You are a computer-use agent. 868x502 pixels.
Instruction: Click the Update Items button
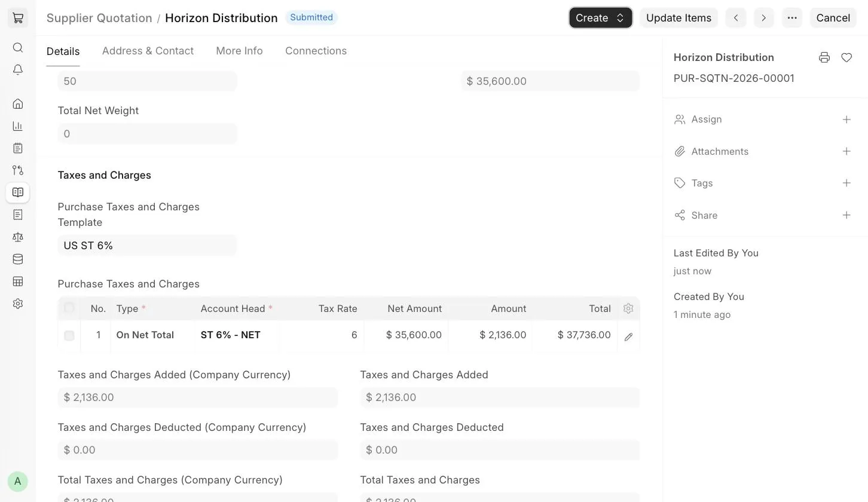tap(678, 18)
